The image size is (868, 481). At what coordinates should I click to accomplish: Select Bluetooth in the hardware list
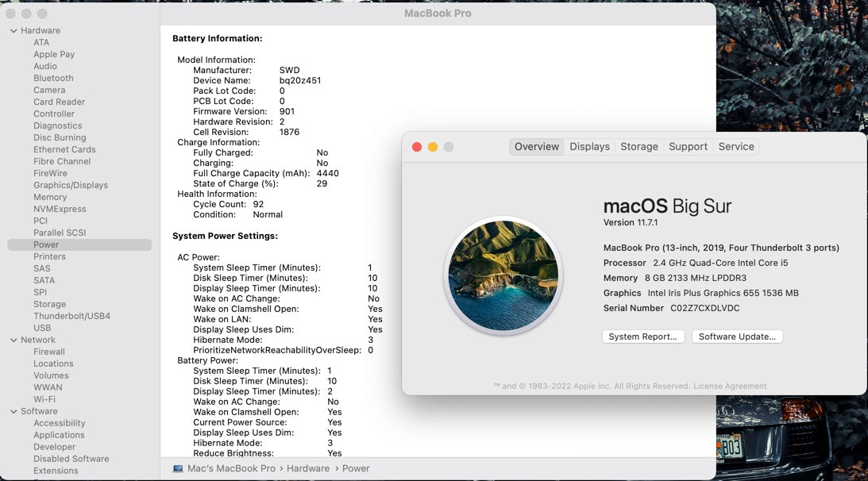53,79
